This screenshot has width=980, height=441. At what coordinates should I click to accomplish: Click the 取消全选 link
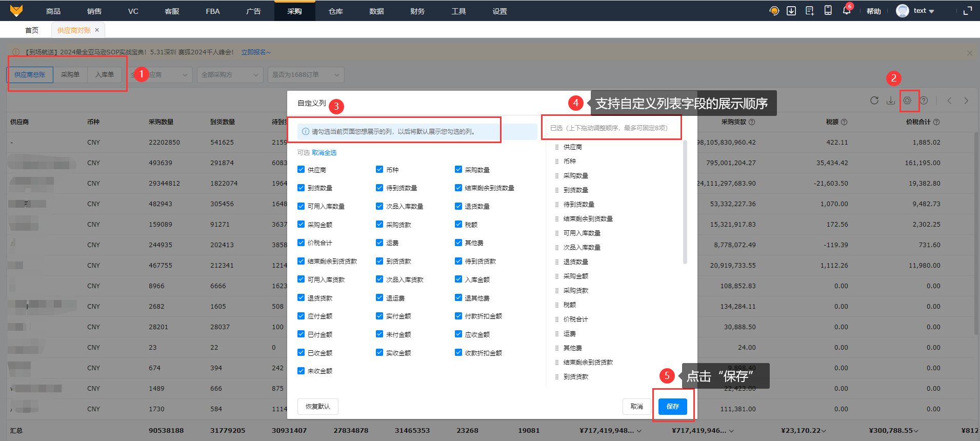(x=324, y=153)
